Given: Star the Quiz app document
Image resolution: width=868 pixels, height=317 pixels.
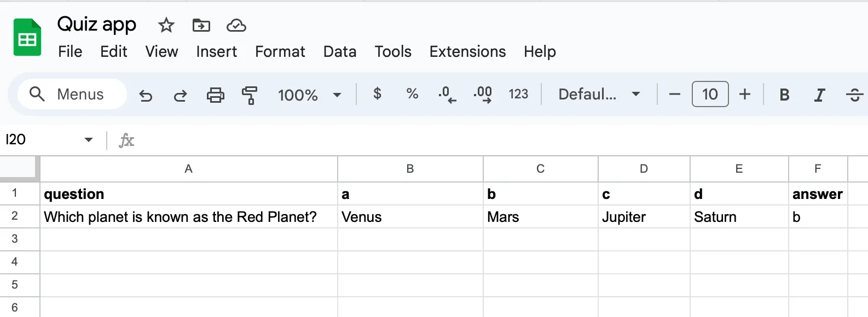Looking at the screenshot, I should coord(166,25).
